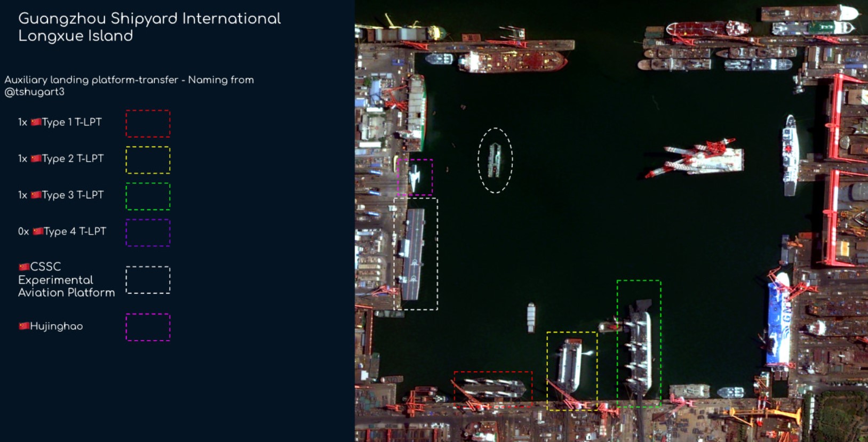The image size is (868, 442).
Task: Click the China flag beside Type 1 T-LPT
Action: (36, 122)
